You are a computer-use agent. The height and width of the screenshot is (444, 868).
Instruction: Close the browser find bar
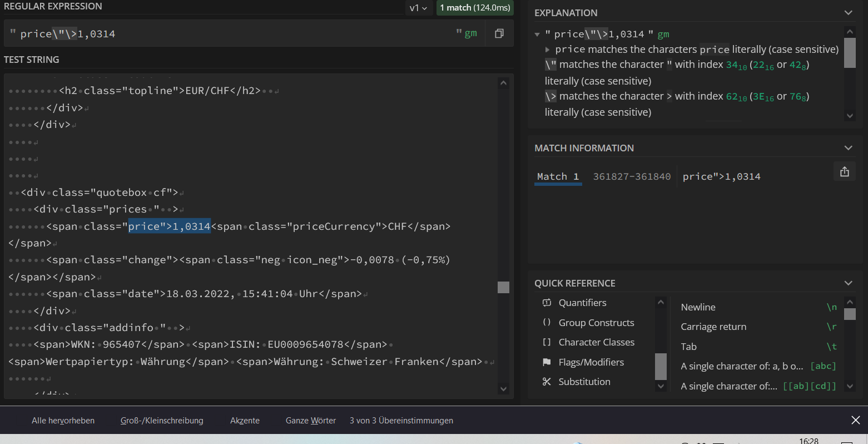click(855, 420)
